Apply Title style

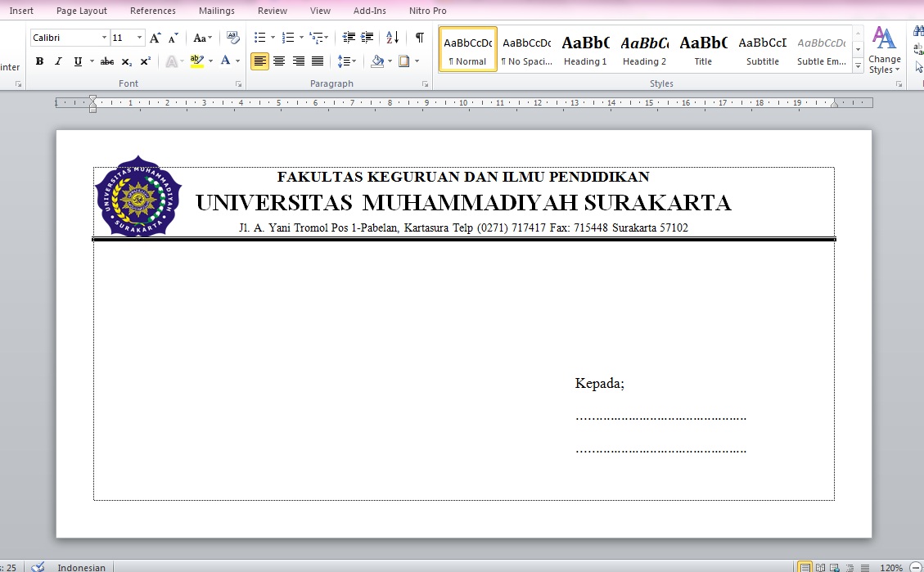coord(703,49)
